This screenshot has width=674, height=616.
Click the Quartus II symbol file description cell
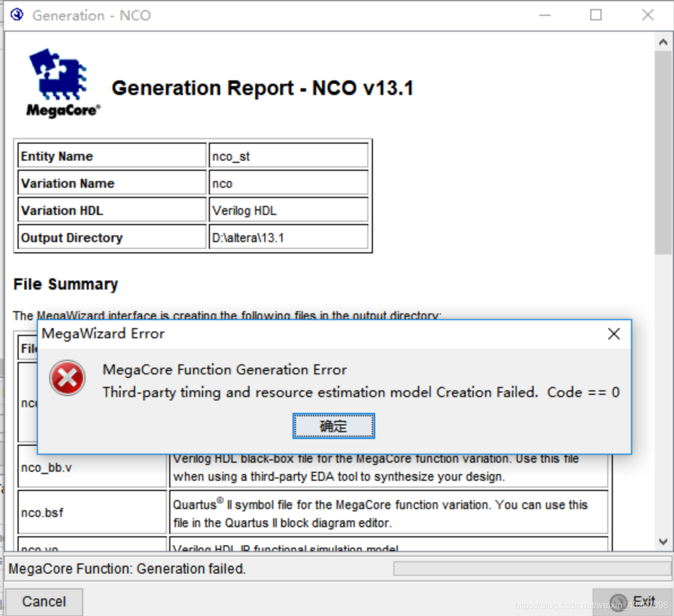389,512
